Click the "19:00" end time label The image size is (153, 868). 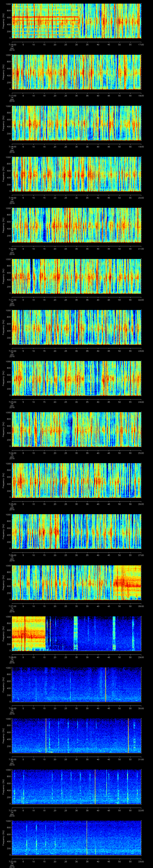tap(141, 147)
